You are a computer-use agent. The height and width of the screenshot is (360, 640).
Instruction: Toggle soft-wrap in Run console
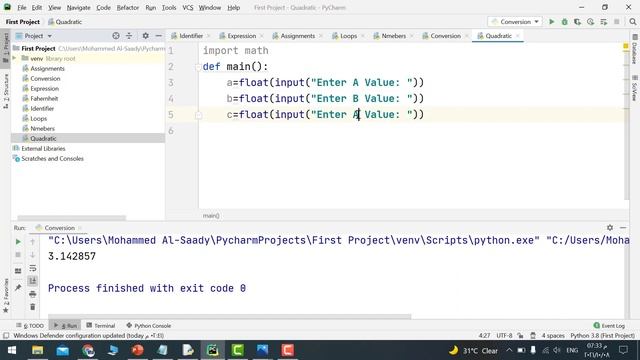click(x=33, y=268)
